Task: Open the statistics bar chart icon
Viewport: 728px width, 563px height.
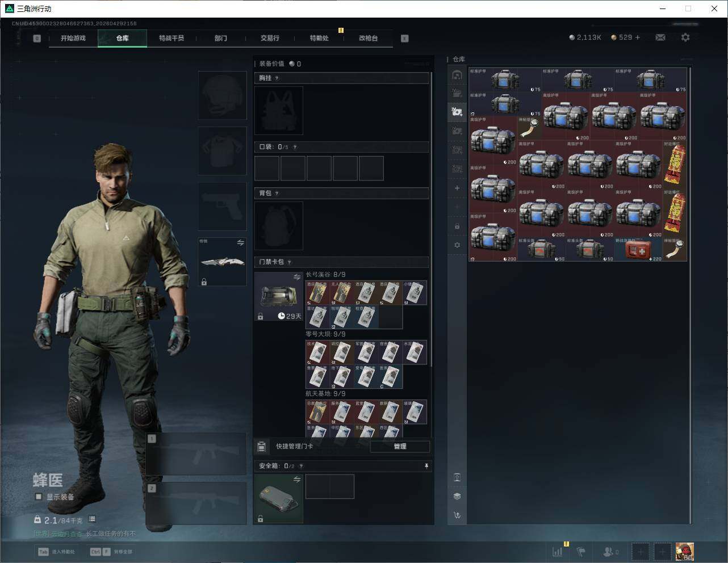Action: click(558, 552)
